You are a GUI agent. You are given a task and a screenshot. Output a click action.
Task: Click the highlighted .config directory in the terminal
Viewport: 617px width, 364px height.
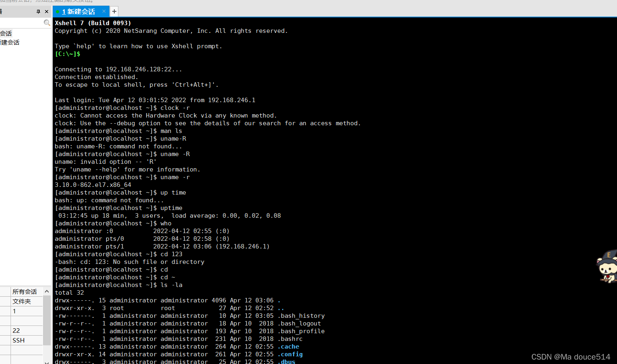click(290, 354)
